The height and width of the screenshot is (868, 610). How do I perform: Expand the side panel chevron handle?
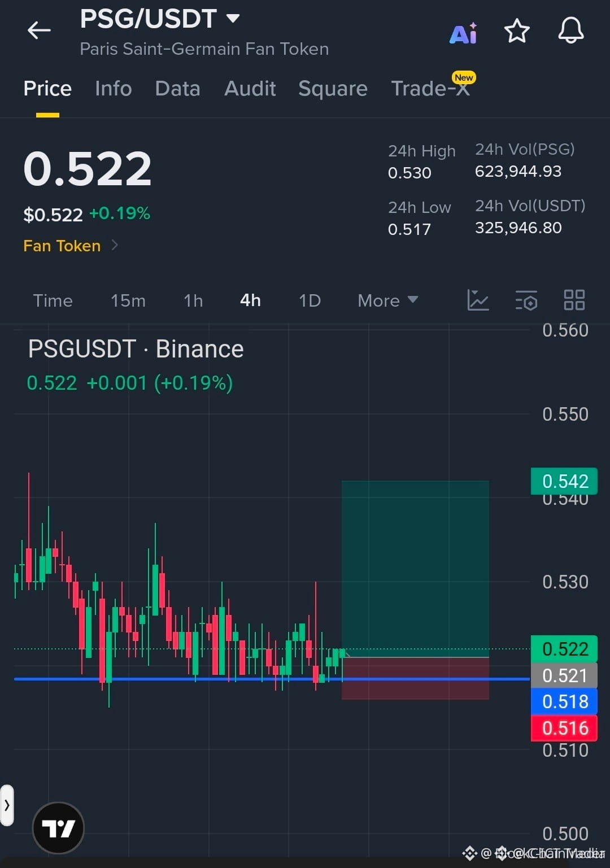[7, 805]
